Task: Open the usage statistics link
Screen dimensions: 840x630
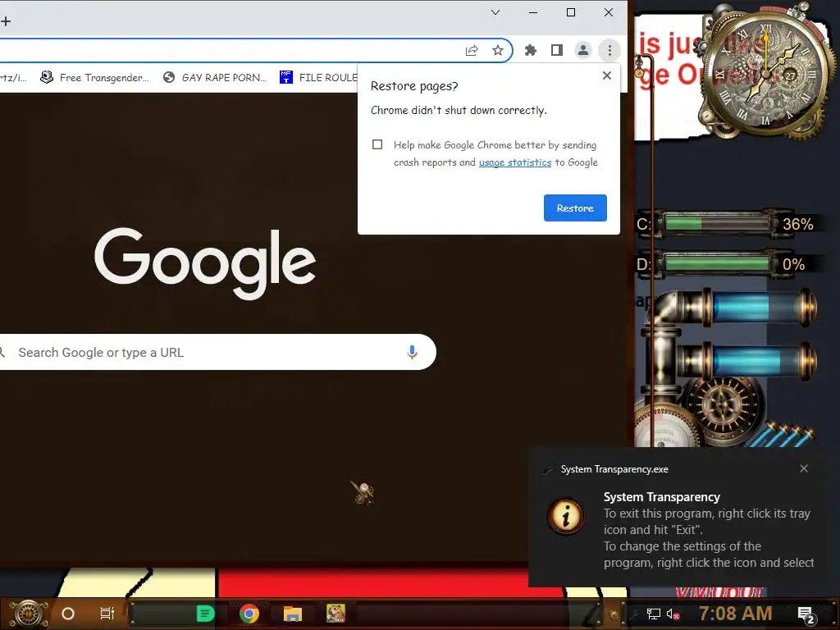Action: click(x=515, y=162)
